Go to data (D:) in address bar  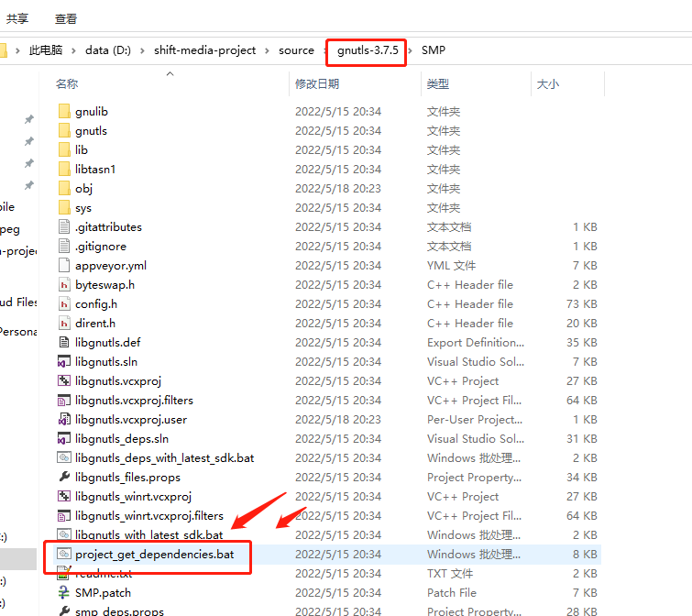[x=108, y=50]
